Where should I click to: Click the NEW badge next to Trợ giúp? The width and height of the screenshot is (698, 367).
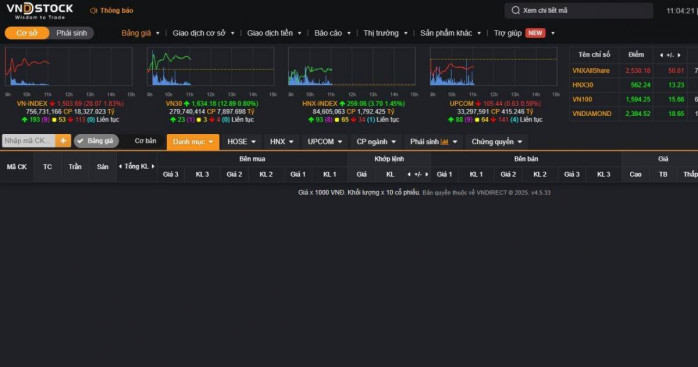tap(535, 33)
